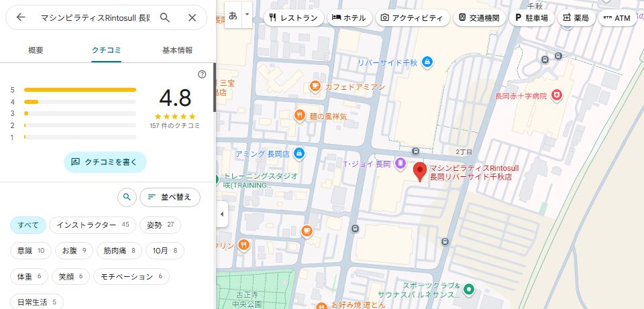Click the red location pin on map

pos(420,172)
